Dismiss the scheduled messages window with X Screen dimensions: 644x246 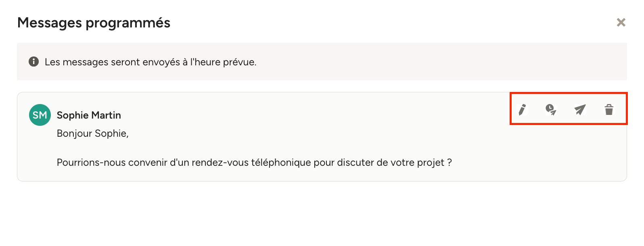point(621,23)
